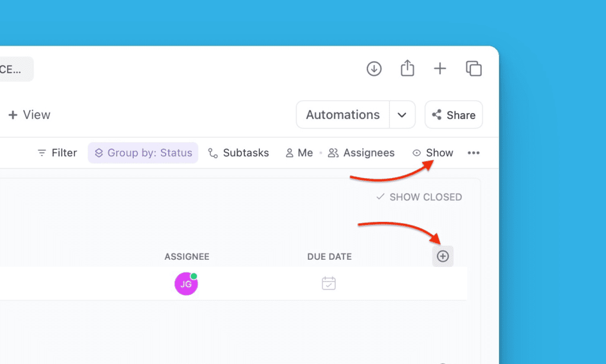
Task: Toggle Group by: Status off
Action: [x=143, y=153]
